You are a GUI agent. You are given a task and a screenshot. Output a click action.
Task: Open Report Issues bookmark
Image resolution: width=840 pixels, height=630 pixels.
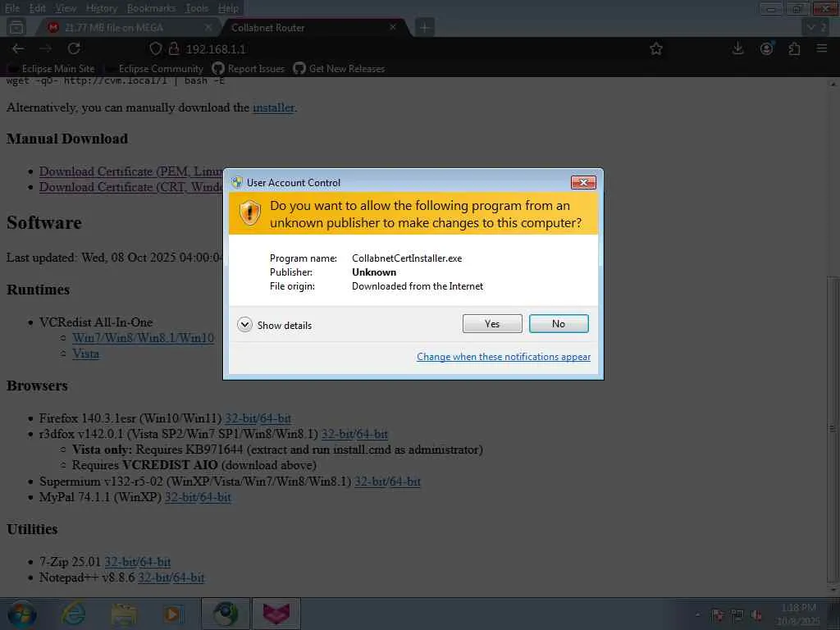[x=249, y=69]
